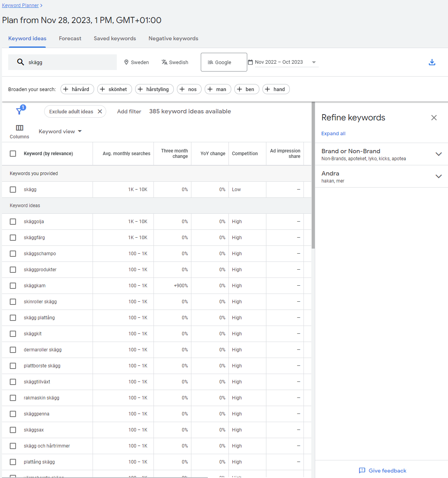Open the Keyword view dropdown

60,131
